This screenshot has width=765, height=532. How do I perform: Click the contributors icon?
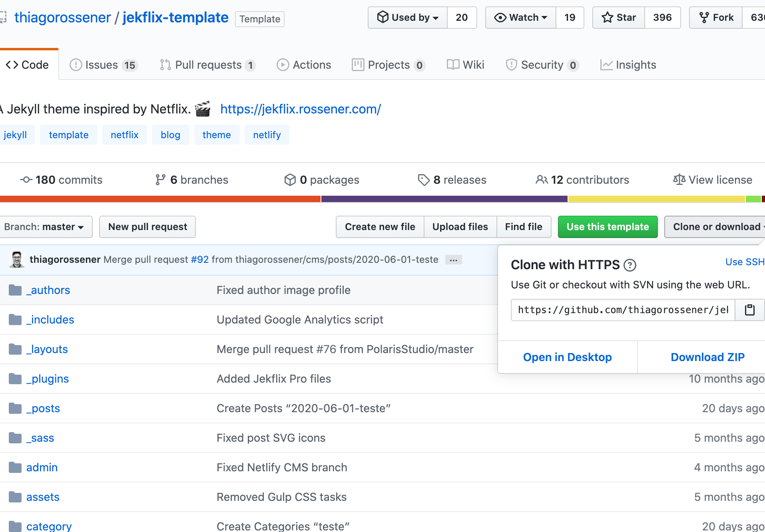542,180
